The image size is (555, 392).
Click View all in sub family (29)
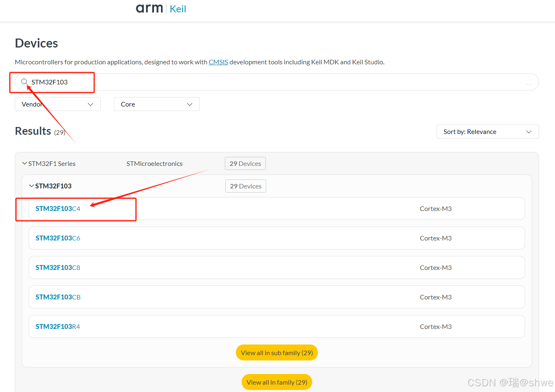[277, 353]
